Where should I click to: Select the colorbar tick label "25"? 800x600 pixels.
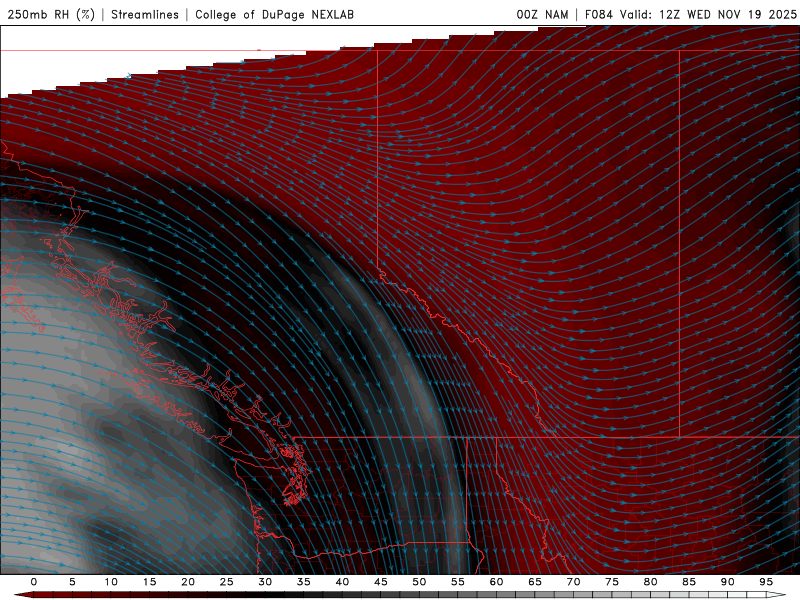pos(226,582)
